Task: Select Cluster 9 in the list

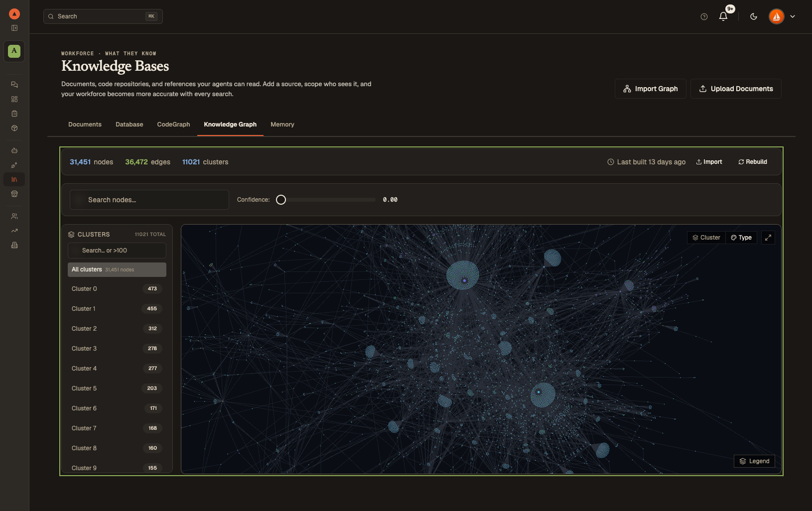Action: (117, 468)
